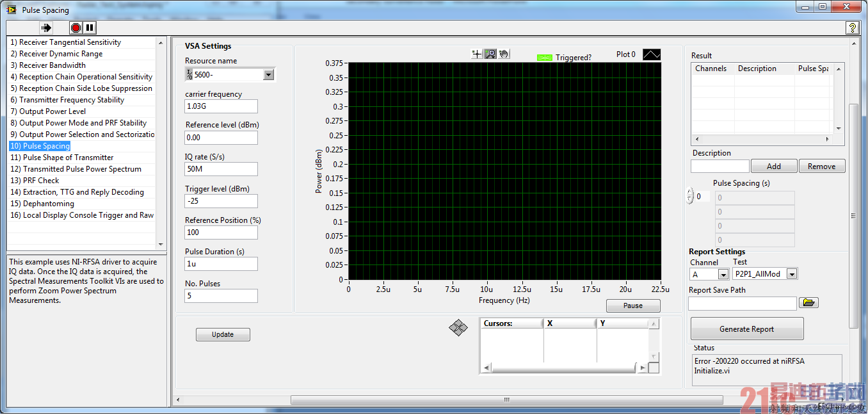Pause VI execution with the toolbar pause icon
868x415 pixels.
tap(90, 28)
